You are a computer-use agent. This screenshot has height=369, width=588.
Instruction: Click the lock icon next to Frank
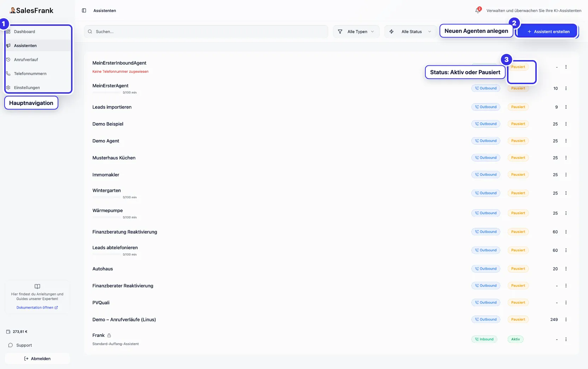[109, 335]
